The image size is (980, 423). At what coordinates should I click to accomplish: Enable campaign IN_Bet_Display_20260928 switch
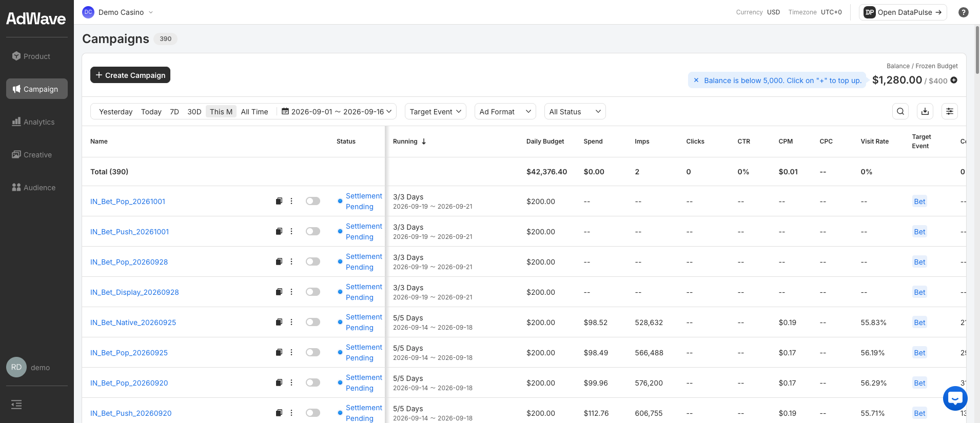tap(313, 292)
